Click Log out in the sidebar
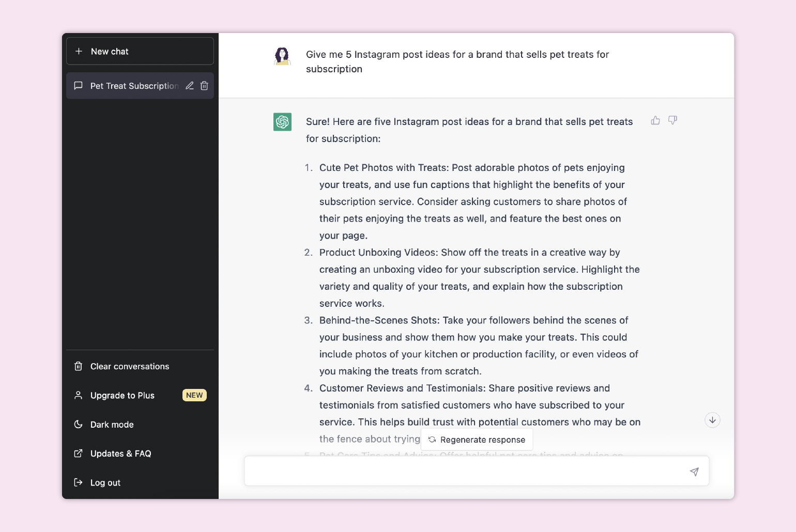 (105, 482)
